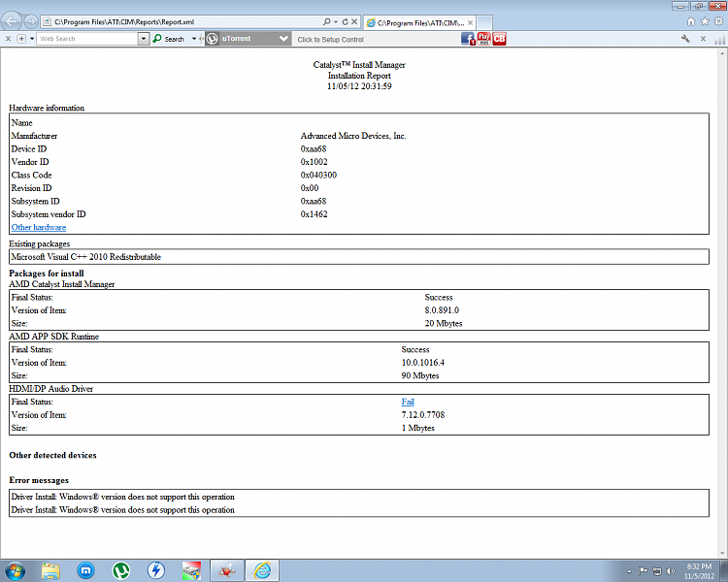Open the Other hardware link
The width and height of the screenshot is (728, 582).
point(39,227)
